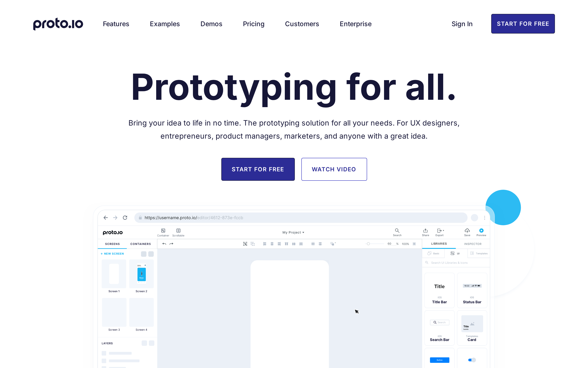Switch to the Screens tab
This screenshot has width=588, height=368.
pos(112,244)
